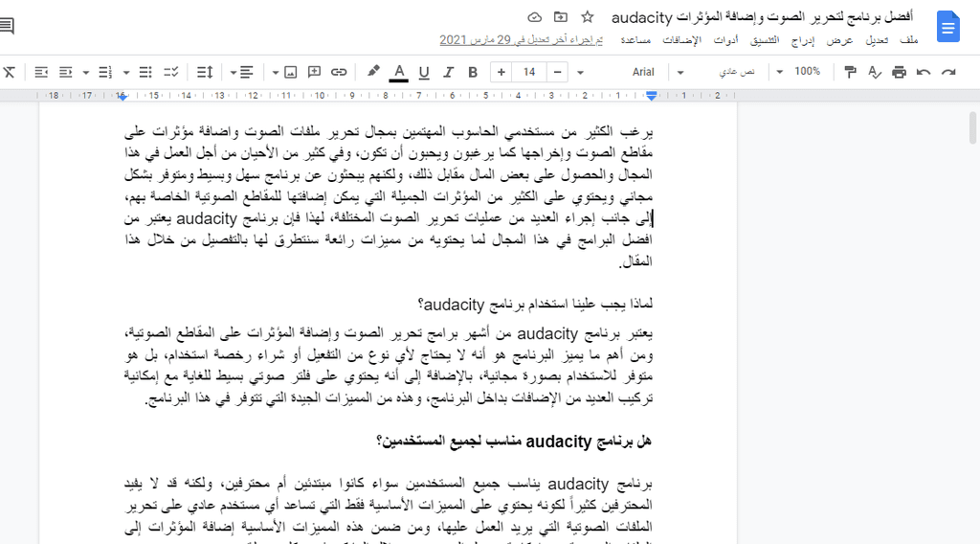
Task: Increase font size with plus button
Action: pyautogui.click(x=501, y=73)
